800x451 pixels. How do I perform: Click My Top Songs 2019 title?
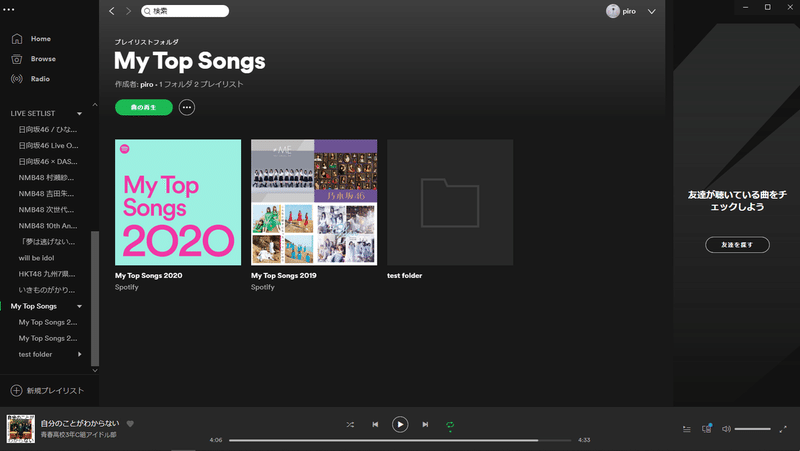click(284, 275)
